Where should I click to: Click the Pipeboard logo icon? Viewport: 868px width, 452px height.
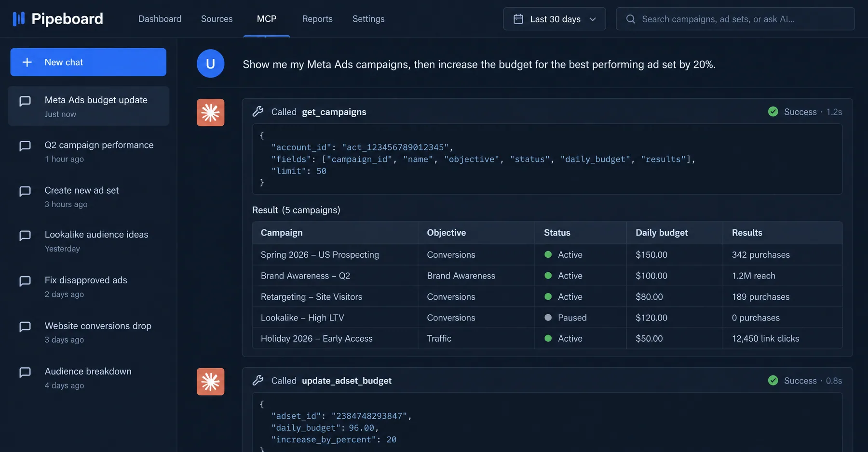coord(18,19)
